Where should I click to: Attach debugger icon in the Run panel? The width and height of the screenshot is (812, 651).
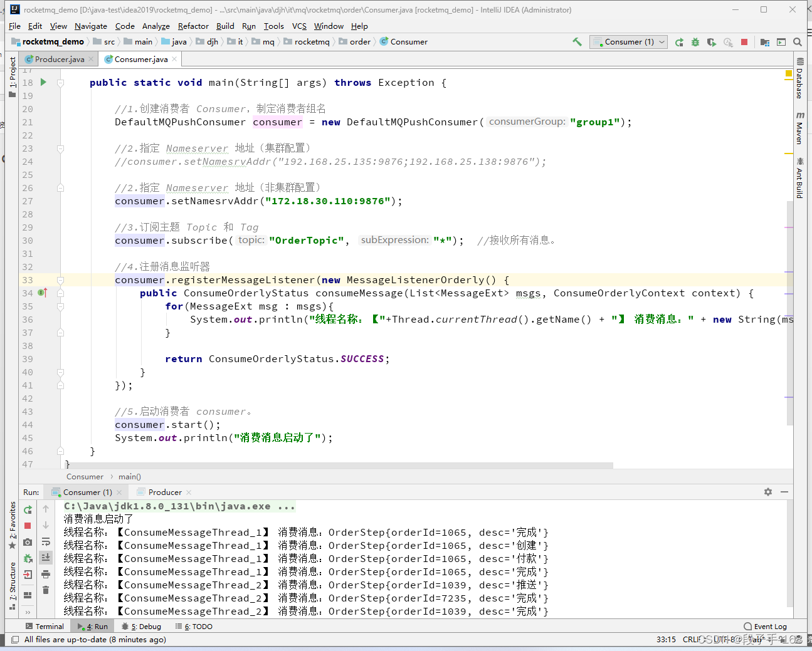(x=28, y=558)
